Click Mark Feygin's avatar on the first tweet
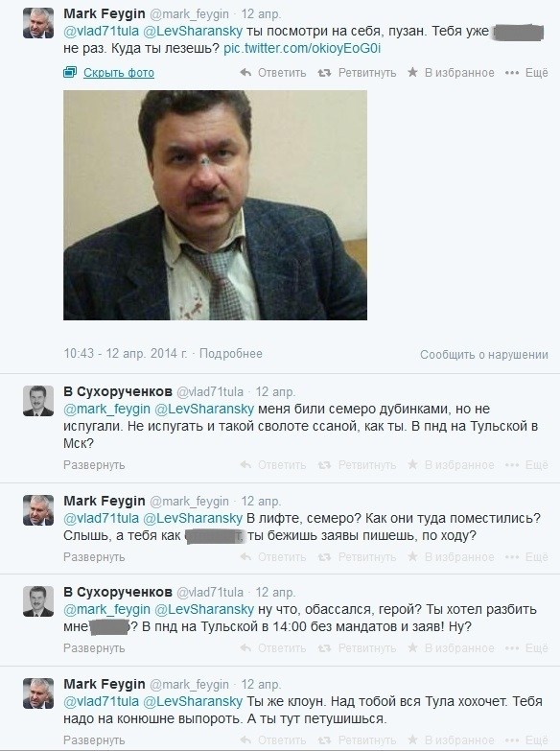 pyautogui.click(x=38, y=23)
